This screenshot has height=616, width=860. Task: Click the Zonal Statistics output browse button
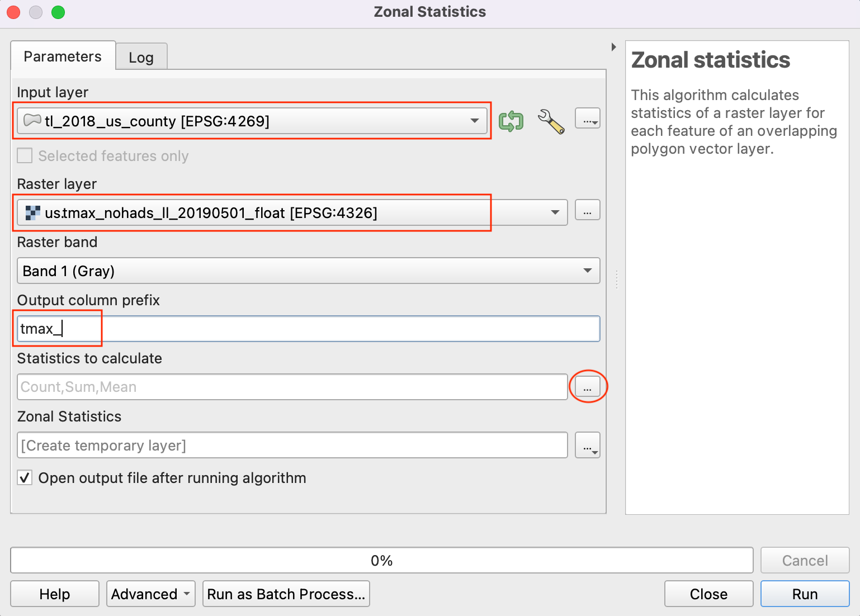587,446
